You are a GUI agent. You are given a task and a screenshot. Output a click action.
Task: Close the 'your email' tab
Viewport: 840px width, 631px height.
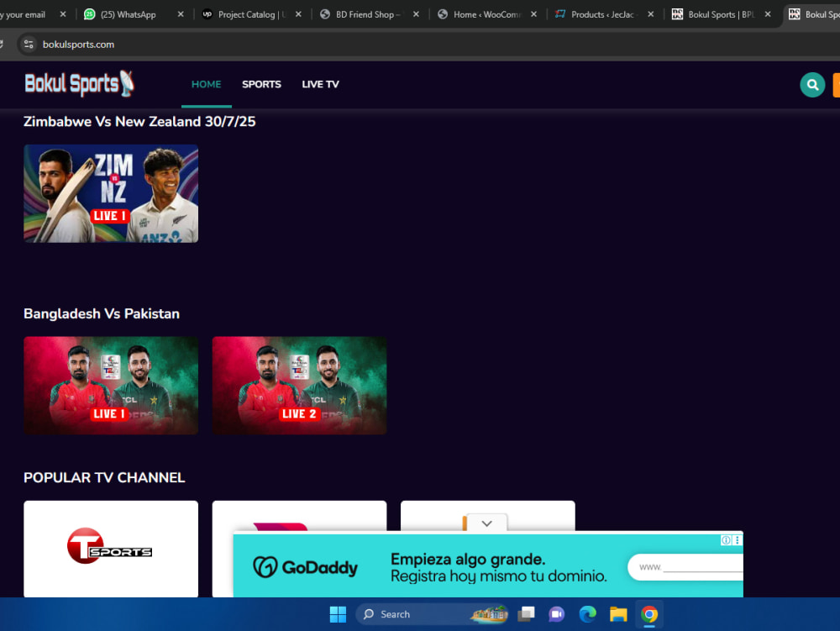63,14
